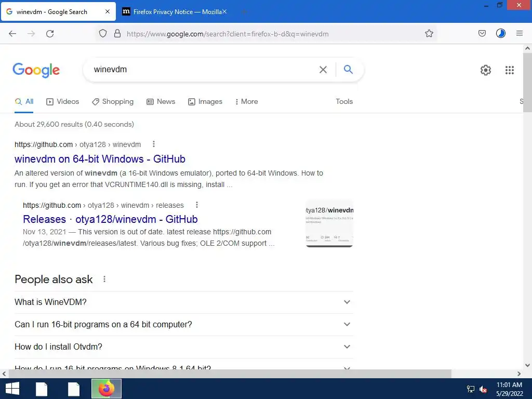The width and height of the screenshot is (532, 399).
Task: Click the forward navigation arrow
Action: pos(31,34)
